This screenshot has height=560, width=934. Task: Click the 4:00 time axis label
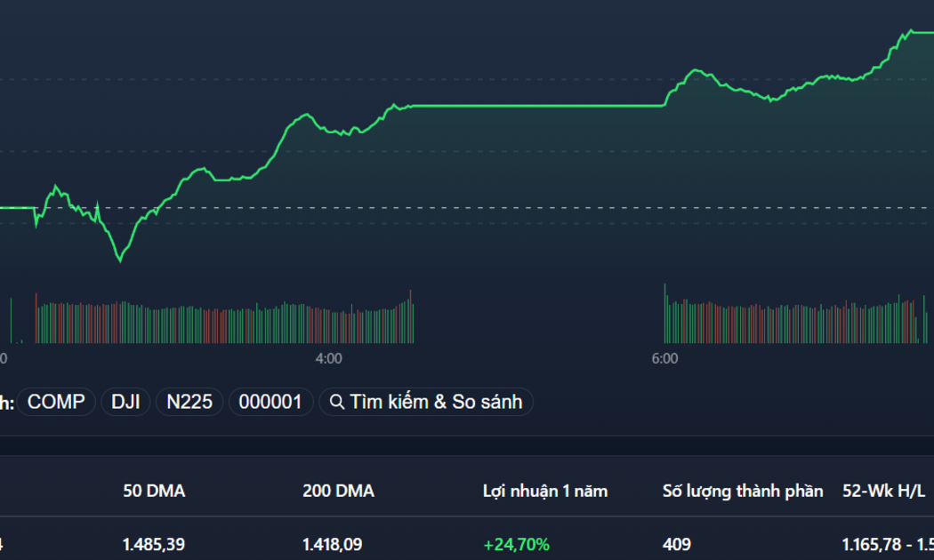(329, 358)
